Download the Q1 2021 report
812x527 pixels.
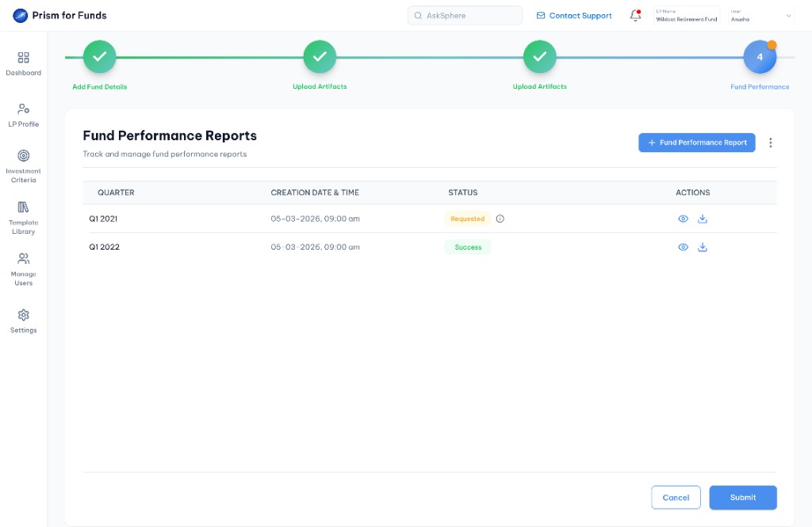pos(703,219)
